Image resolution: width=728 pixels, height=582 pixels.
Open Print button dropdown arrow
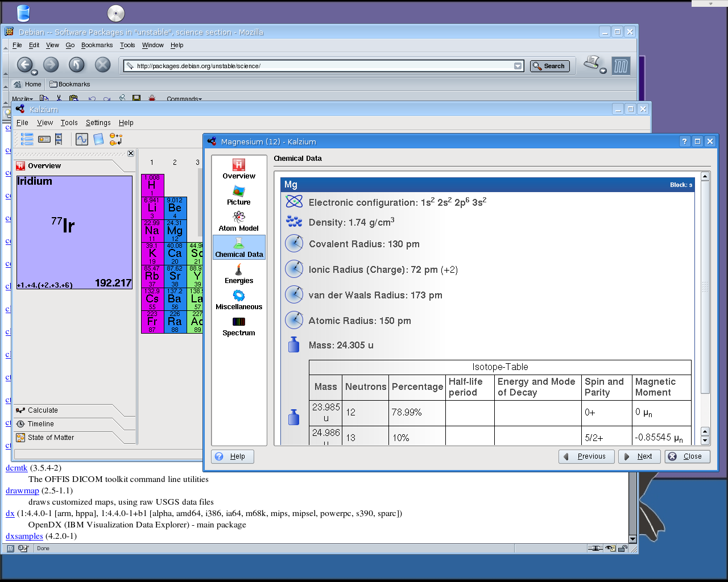pos(603,70)
